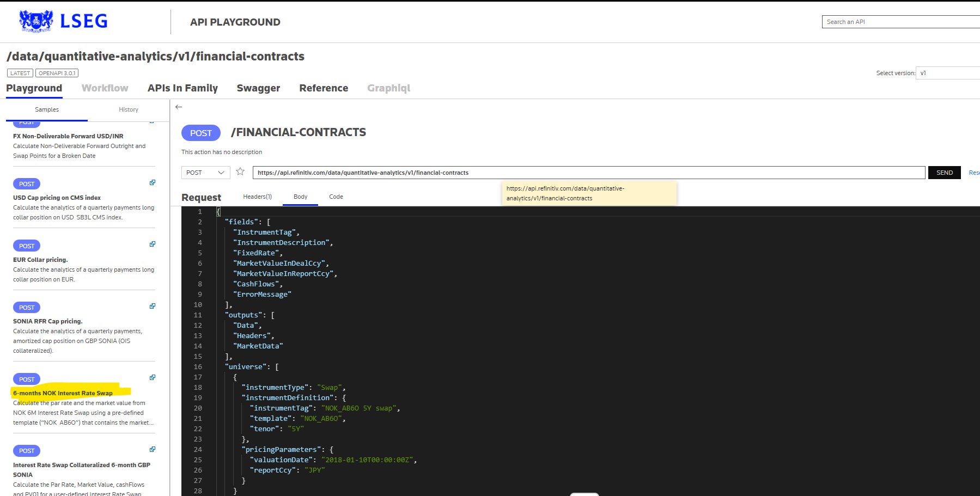Open the Swagger tab

point(258,88)
